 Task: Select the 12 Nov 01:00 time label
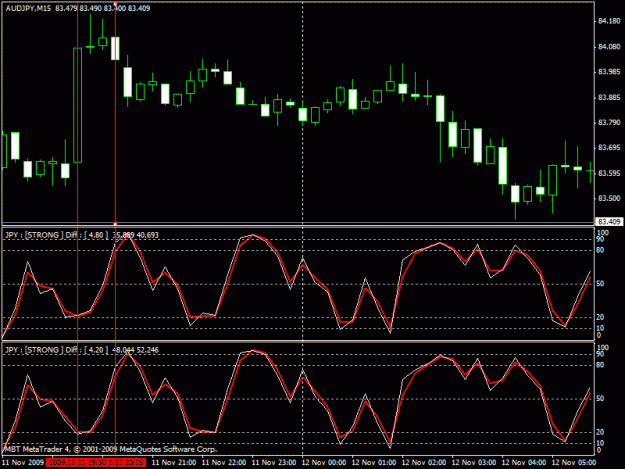pos(374,463)
